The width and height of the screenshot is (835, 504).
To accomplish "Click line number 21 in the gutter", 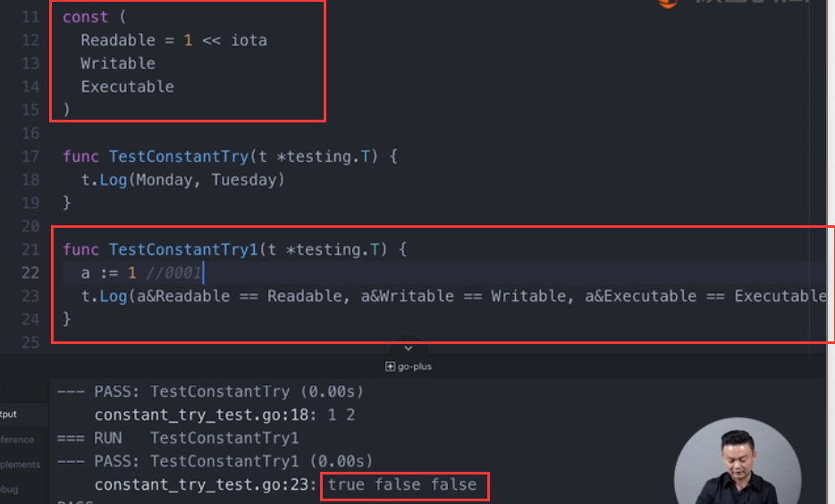I will coord(30,249).
